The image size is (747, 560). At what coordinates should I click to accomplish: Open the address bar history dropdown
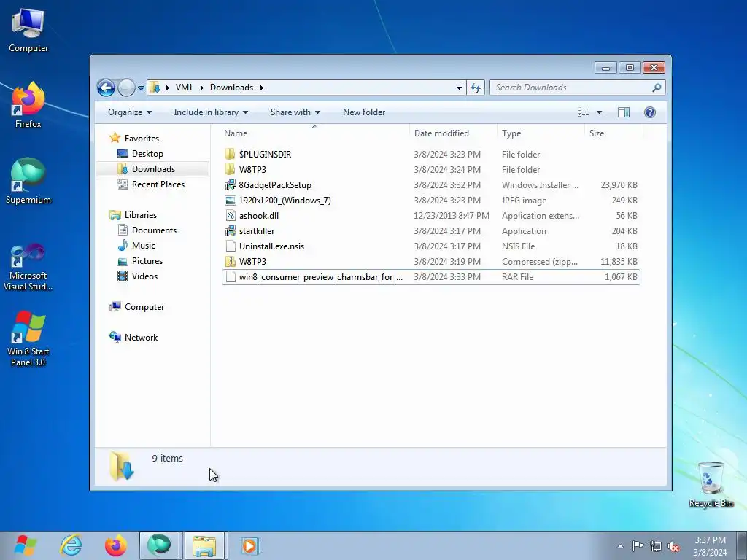[x=459, y=87]
